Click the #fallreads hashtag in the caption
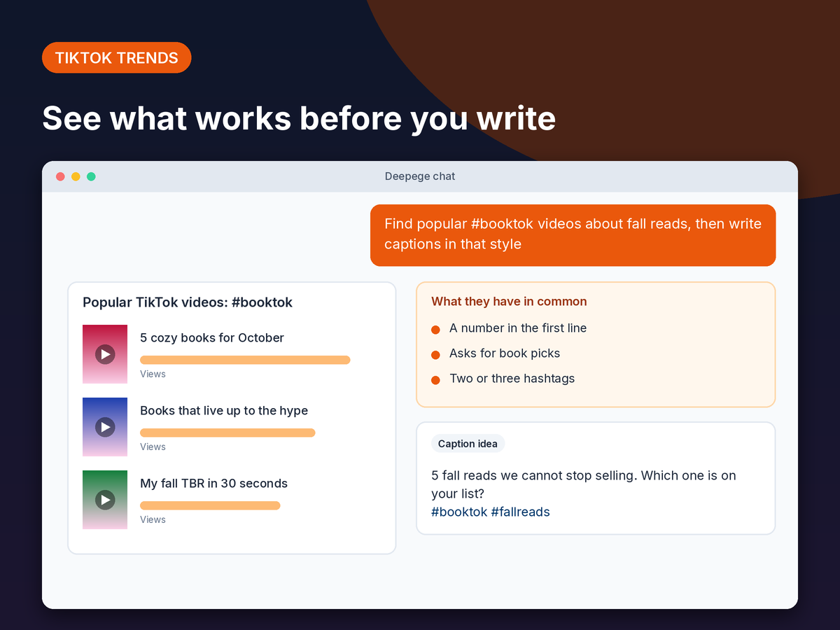The width and height of the screenshot is (840, 630). pyautogui.click(x=520, y=512)
